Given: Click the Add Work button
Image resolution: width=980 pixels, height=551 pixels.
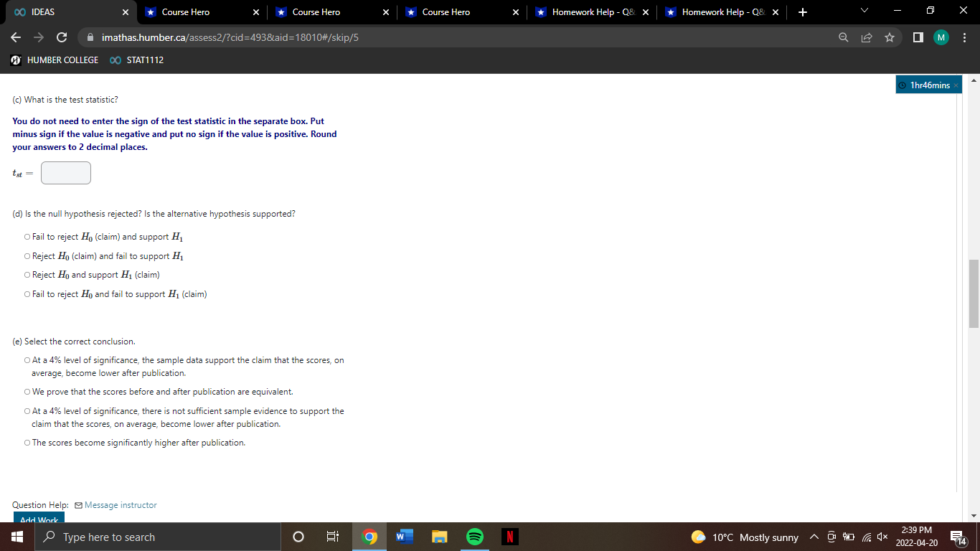Looking at the screenshot, I should 39,517.
